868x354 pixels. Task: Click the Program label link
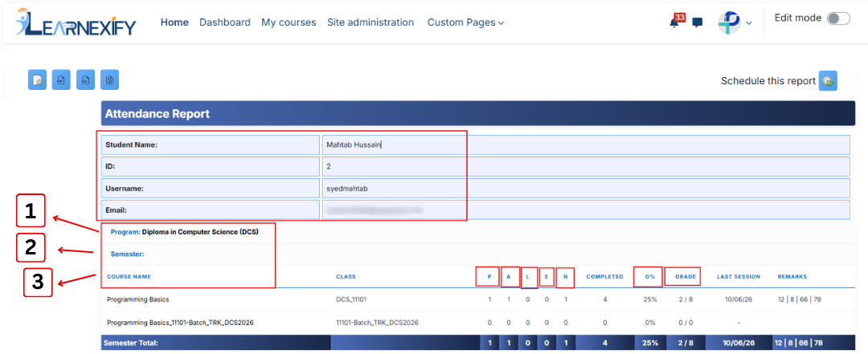125,232
